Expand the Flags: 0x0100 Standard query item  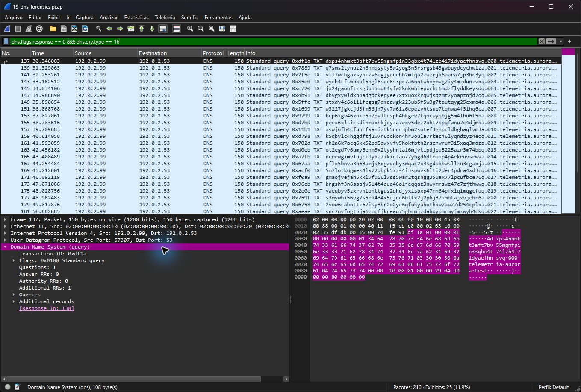pyautogui.click(x=13, y=260)
